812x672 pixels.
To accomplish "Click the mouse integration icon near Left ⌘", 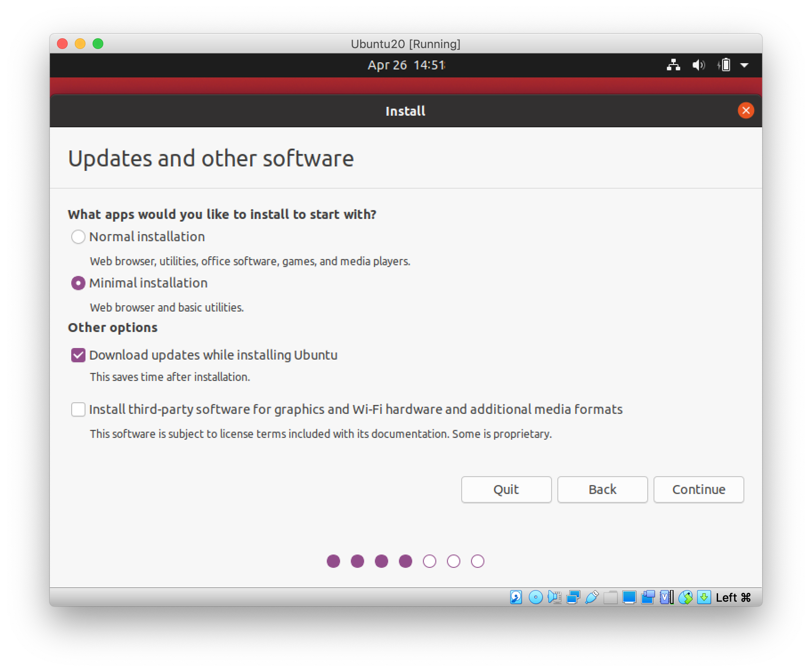I will pyautogui.click(x=686, y=597).
